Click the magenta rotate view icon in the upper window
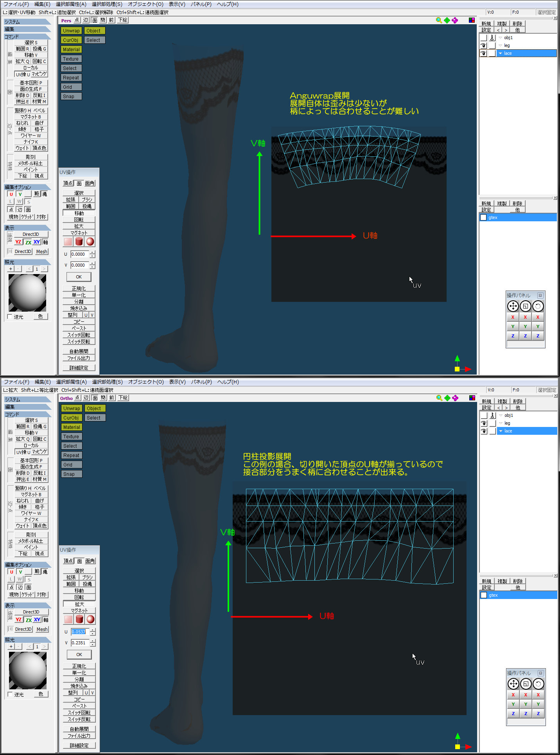 (x=455, y=20)
